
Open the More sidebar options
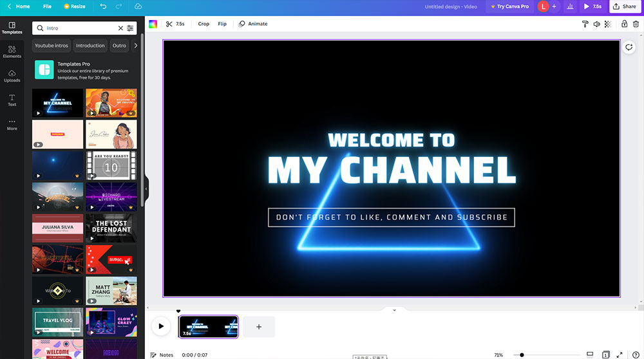(x=12, y=124)
